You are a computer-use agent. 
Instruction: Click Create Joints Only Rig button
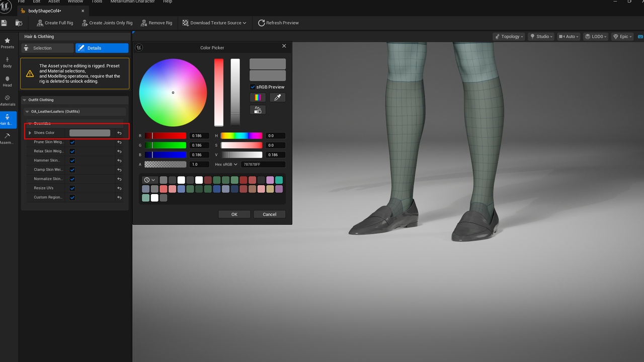tap(107, 23)
